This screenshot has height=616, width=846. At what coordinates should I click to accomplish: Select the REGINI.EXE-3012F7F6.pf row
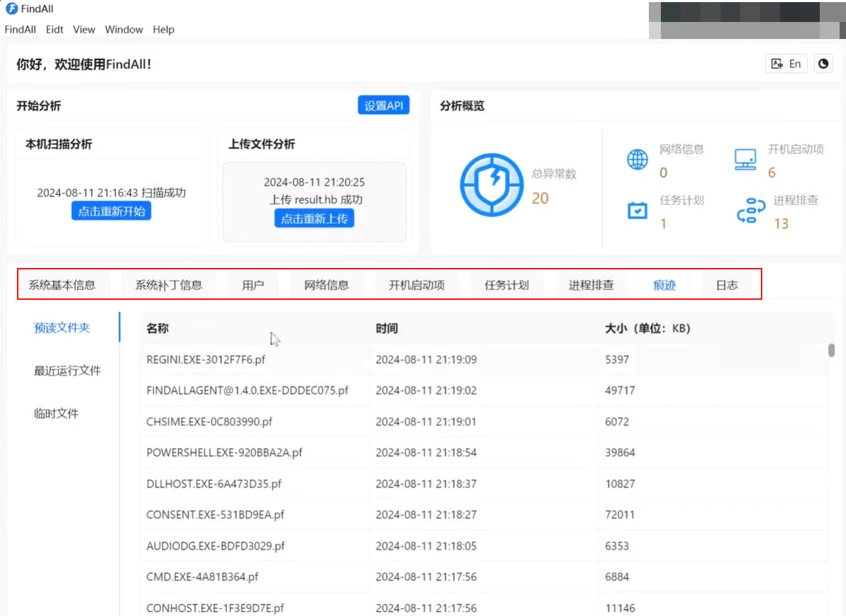484,359
